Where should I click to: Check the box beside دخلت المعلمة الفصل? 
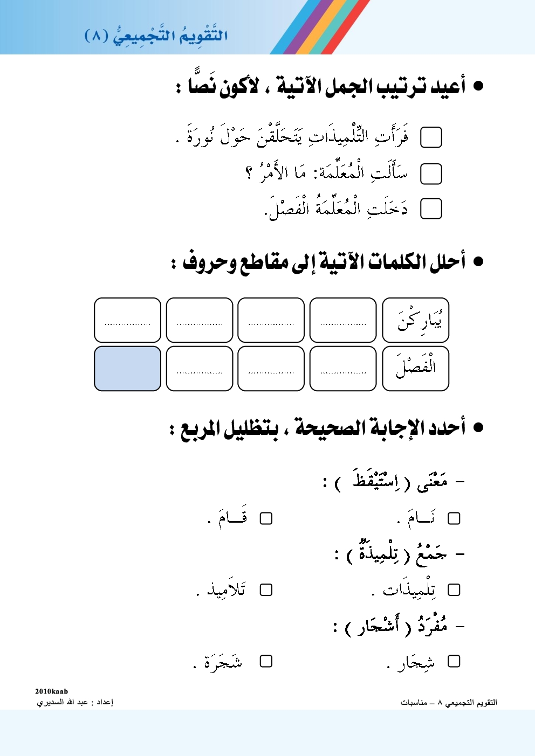[431, 209]
